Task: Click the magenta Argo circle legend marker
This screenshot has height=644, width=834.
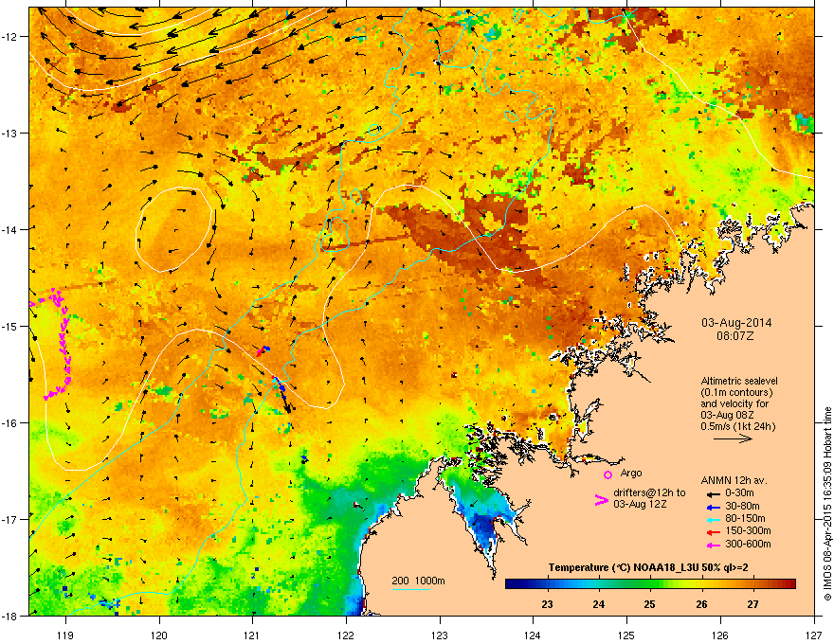Action: pos(607,474)
